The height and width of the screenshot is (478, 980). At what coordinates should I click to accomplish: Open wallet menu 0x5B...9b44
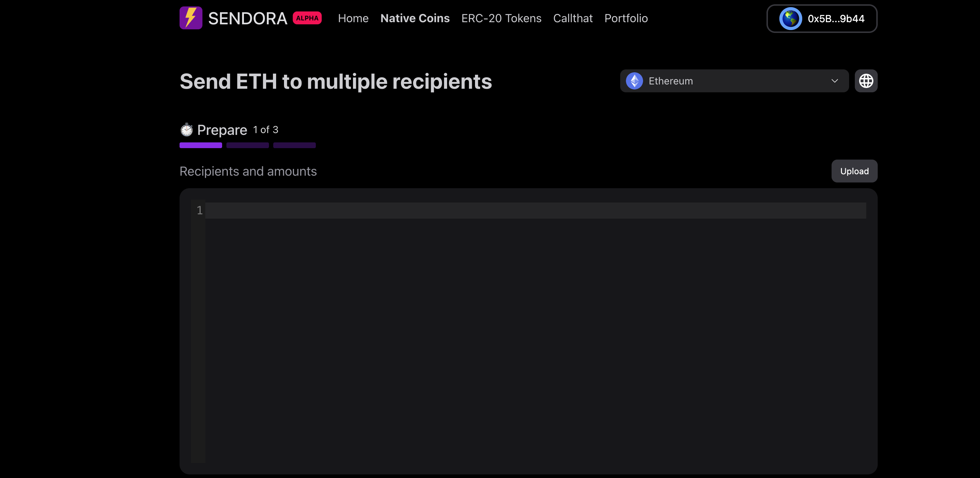[836, 19]
